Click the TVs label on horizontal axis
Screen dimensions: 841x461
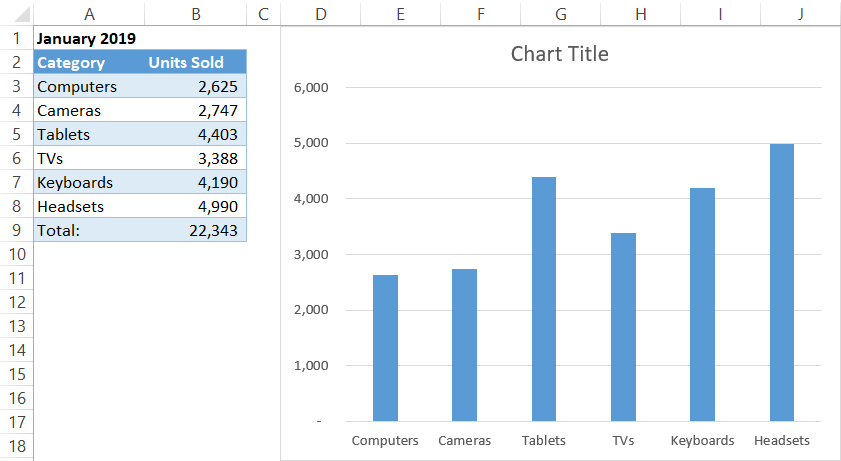coord(623,441)
